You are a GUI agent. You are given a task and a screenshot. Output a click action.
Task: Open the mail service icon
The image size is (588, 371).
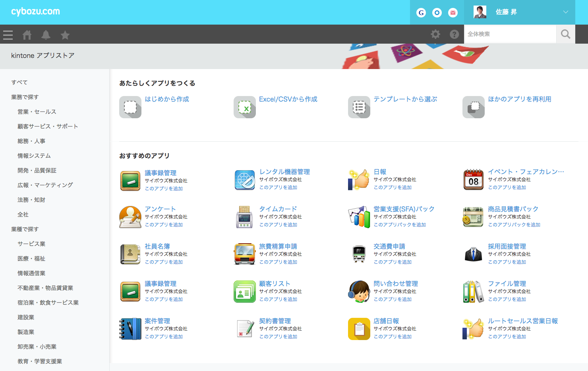coord(453,13)
